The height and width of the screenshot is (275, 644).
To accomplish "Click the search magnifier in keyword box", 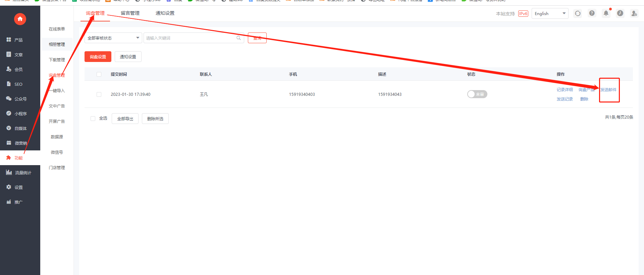I will click(238, 38).
